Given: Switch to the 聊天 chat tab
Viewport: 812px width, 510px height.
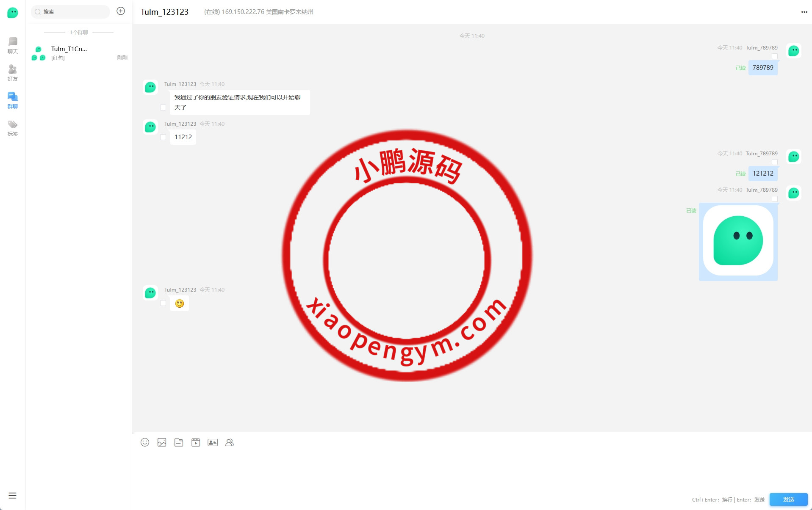Looking at the screenshot, I should (13, 45).
